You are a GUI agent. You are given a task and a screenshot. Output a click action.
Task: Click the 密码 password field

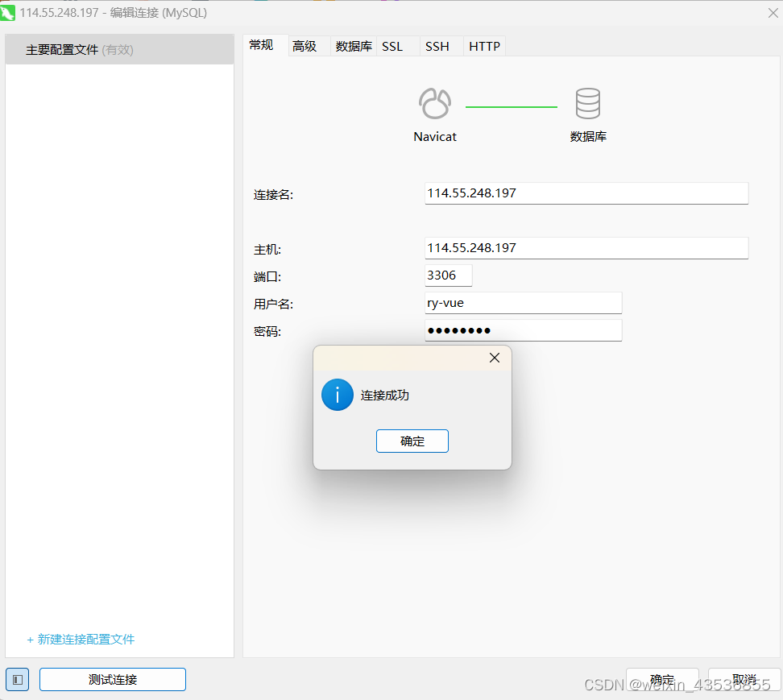[524, 330]
